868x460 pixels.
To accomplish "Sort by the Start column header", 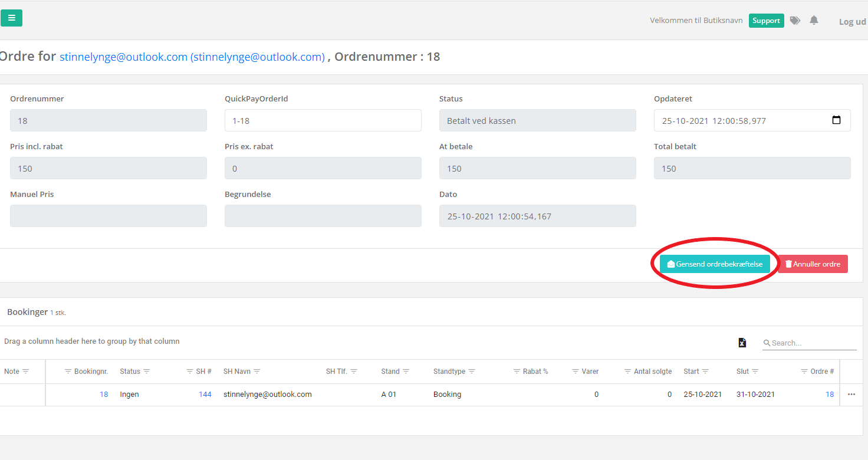I will click(691, 372).
